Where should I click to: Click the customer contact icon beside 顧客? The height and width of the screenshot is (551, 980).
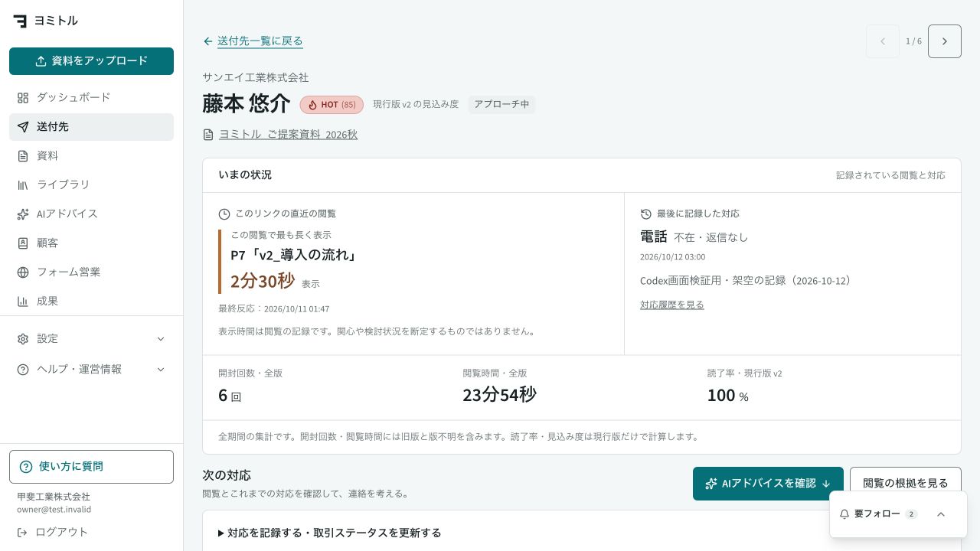pos(23,243)
